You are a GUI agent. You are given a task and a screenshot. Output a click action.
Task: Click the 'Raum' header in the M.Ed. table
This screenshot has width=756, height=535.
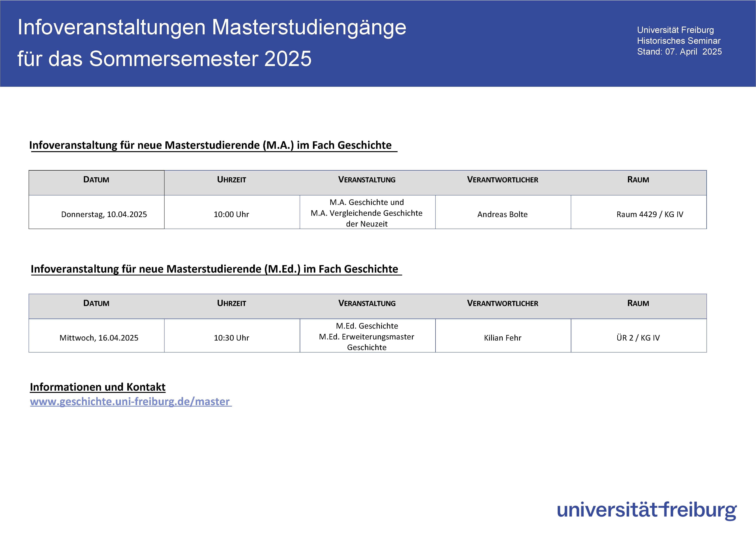(638, 303)
